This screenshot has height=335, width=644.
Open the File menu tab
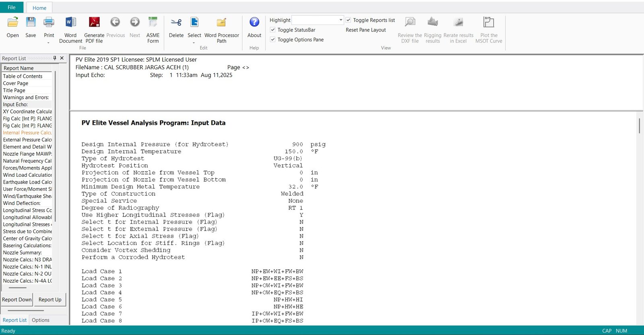click(12, 7)
